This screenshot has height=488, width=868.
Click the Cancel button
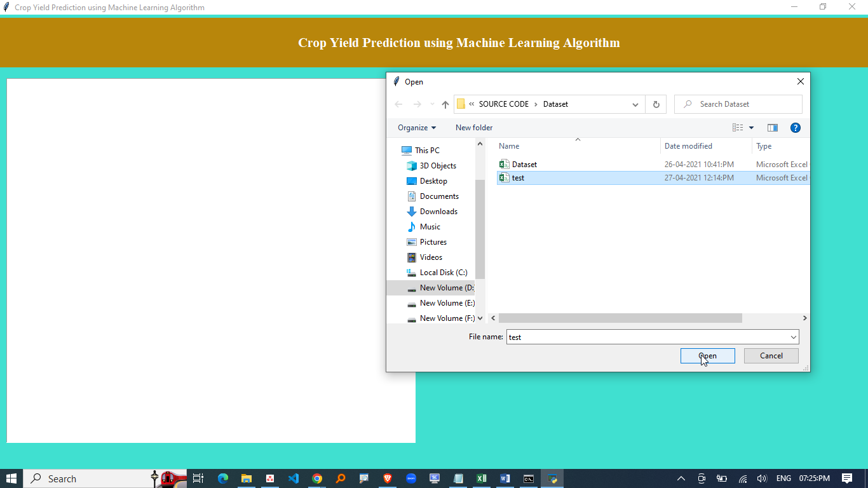coord(771,356)
